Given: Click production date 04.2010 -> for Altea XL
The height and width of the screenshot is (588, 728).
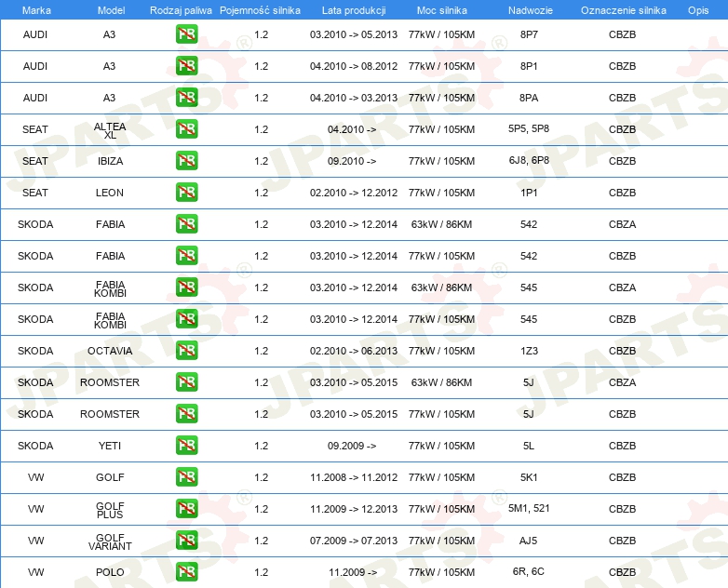Looking at the screenshot, I should point(352,129).
